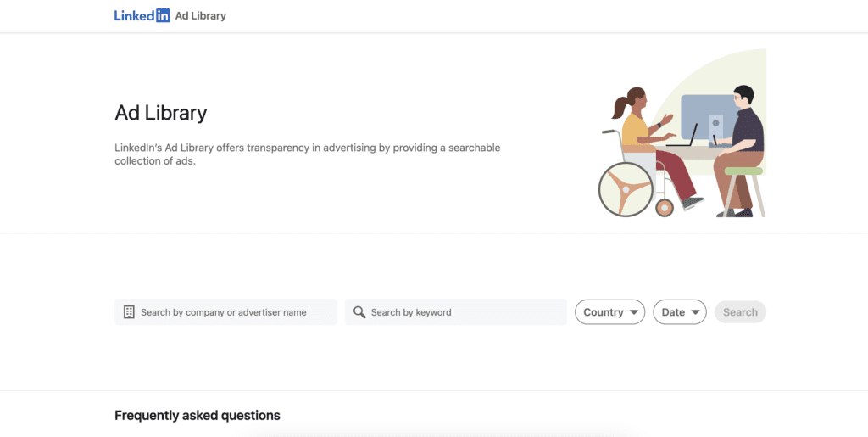Click the building icon in the company search
868x437 pixels.
click(129, 311)
